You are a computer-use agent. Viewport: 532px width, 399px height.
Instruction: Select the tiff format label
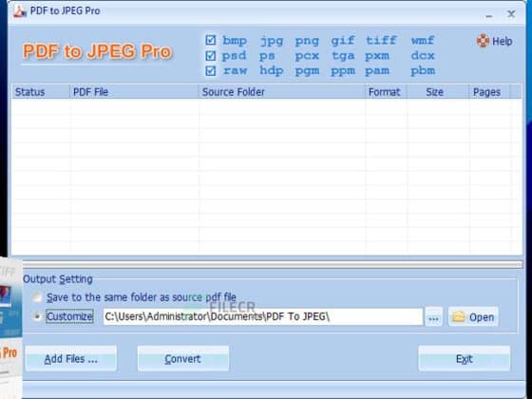pyautogui.click(x=381, y=40)
